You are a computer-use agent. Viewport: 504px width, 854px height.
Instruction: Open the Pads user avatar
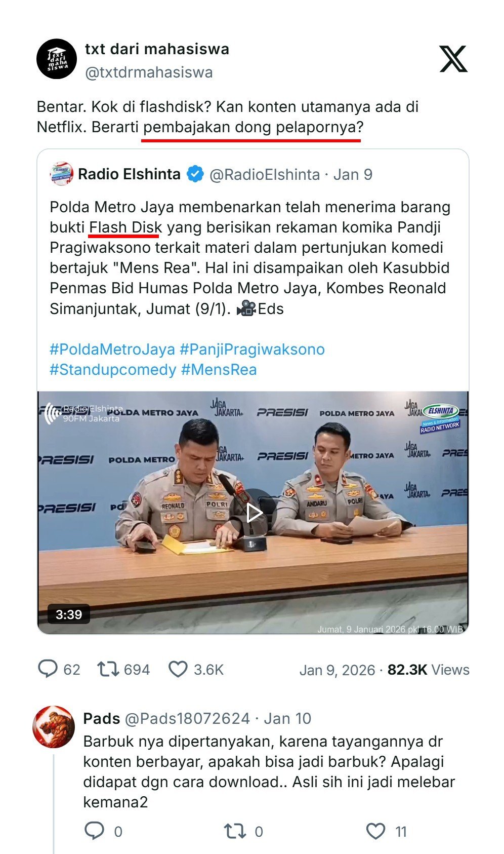(x=54, y=726)
